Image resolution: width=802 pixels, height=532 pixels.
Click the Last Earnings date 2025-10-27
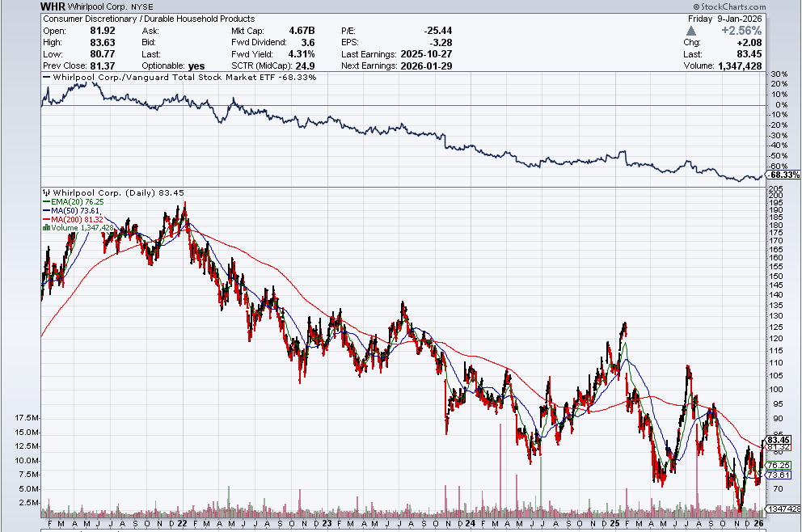(x=427, y=54)
